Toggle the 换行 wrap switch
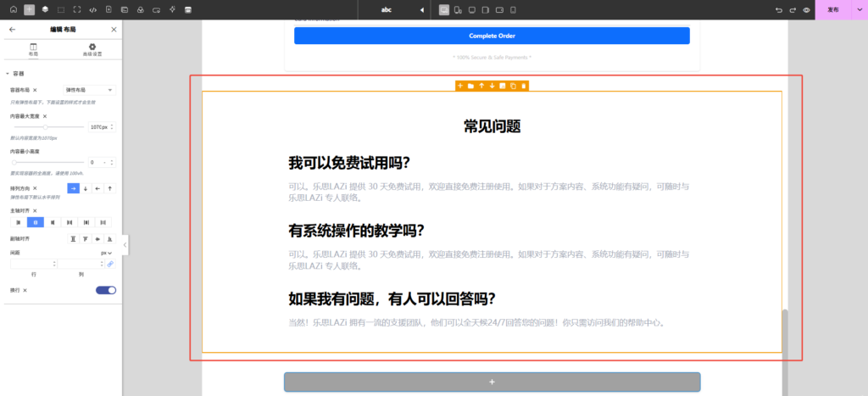Viewport: 868px width, 396px height. [x=106, y=290]
